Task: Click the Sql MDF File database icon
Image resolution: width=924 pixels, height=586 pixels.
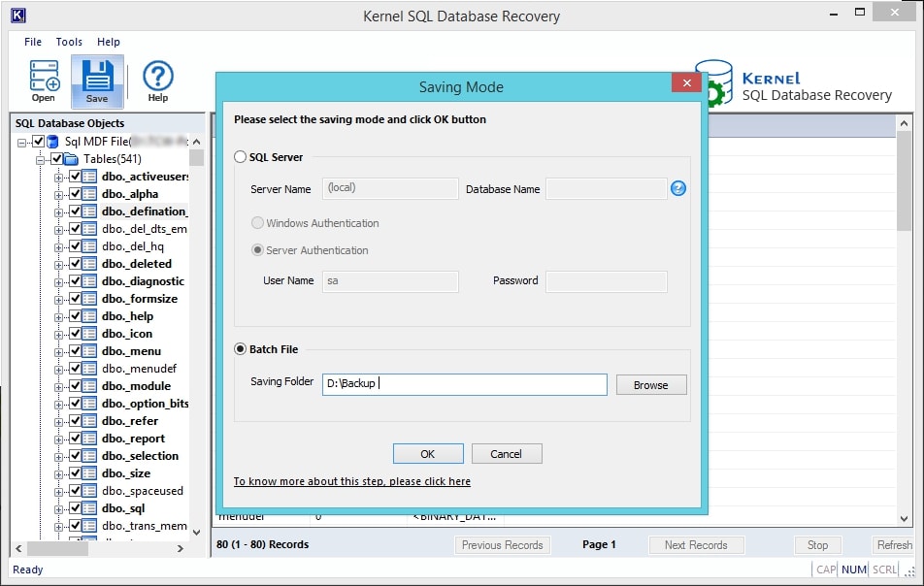Action: click(53, 142)
